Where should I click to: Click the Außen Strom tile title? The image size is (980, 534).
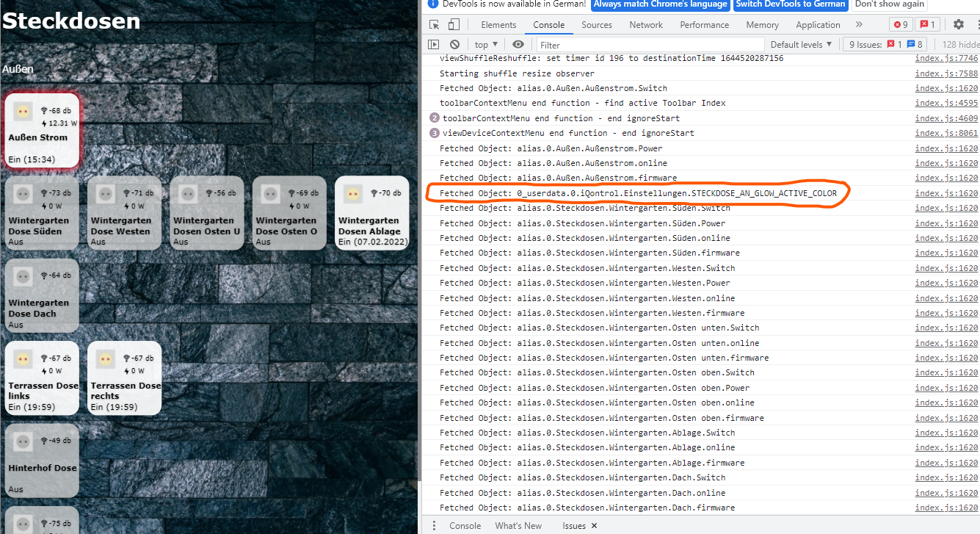[37, 137]
